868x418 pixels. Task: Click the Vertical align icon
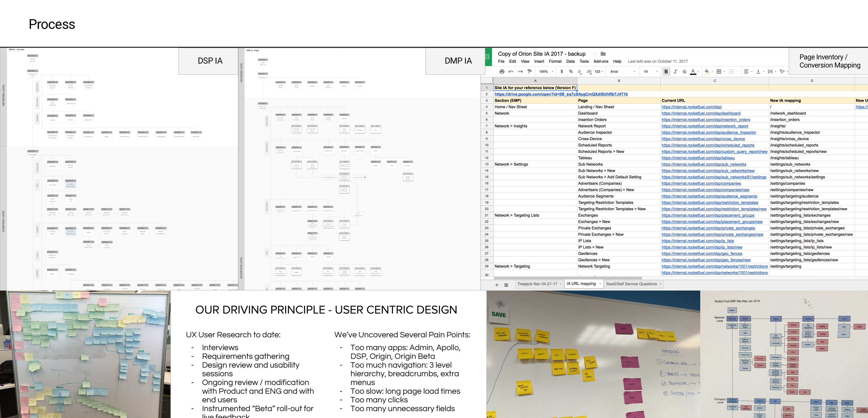click(x=758, y=71)
